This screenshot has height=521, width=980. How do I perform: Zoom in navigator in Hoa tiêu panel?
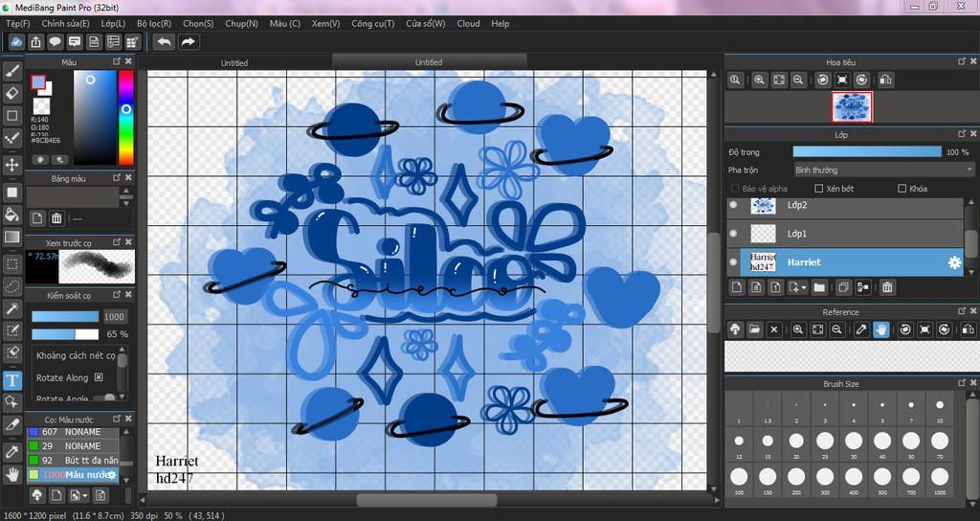pos(759,79)
